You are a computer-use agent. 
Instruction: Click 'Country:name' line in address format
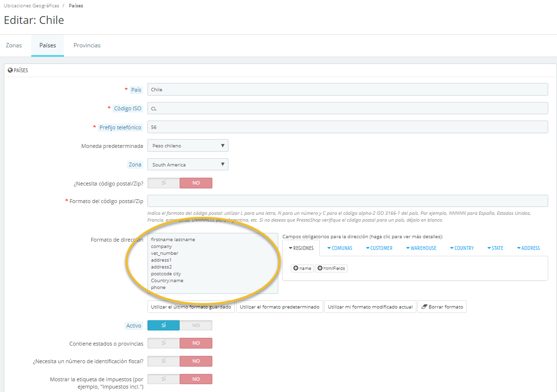click(x=167, y=281)
